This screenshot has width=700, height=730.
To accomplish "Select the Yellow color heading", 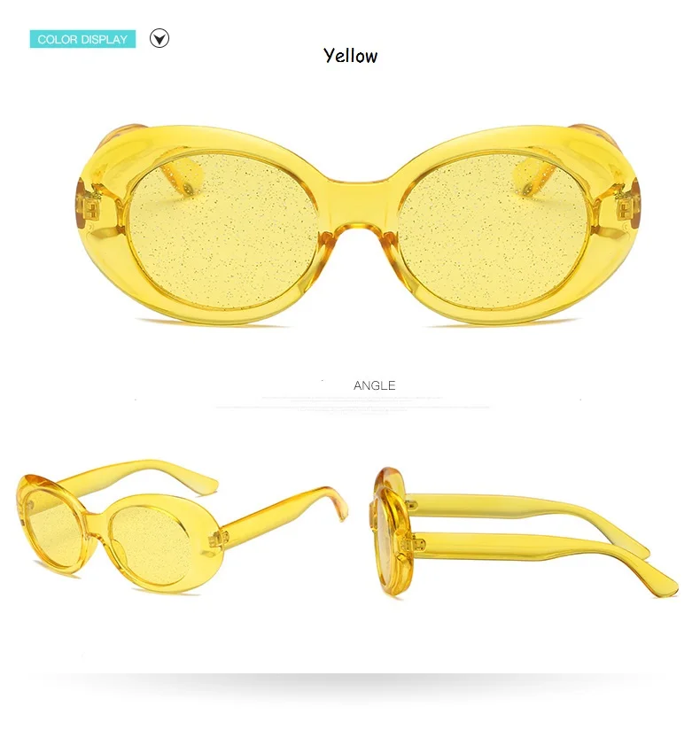I will [350, 56].
